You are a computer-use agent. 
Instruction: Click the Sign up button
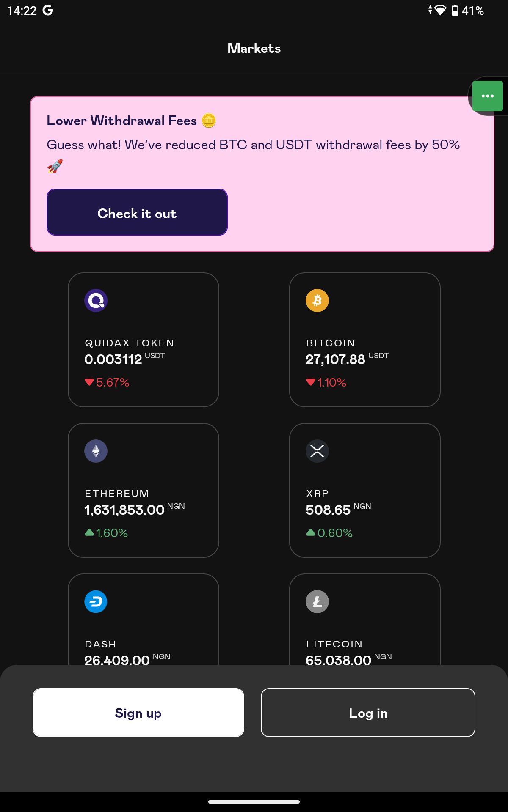click(138, 713)
